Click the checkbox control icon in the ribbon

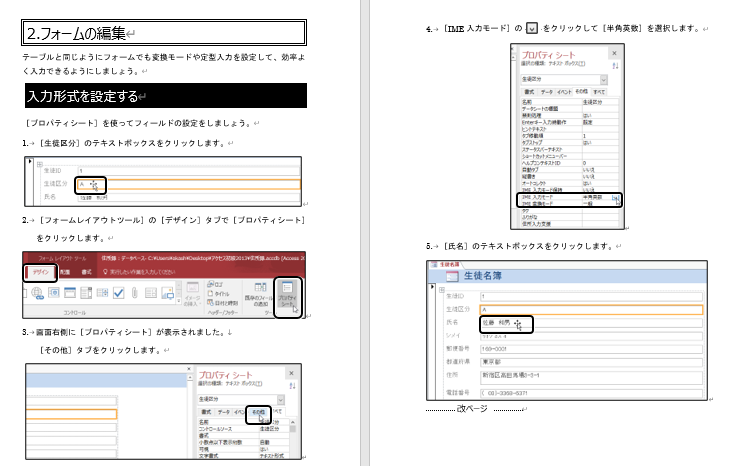click(x=118, y=292)
